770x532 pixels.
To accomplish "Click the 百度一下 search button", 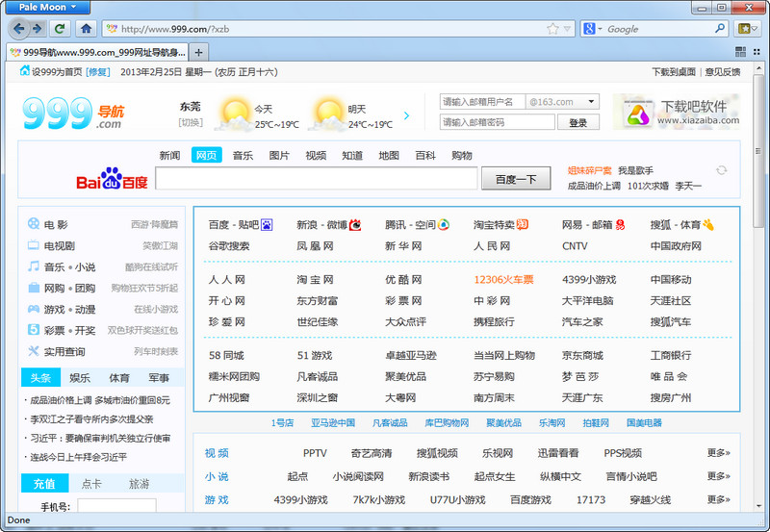I will (516, 179).
